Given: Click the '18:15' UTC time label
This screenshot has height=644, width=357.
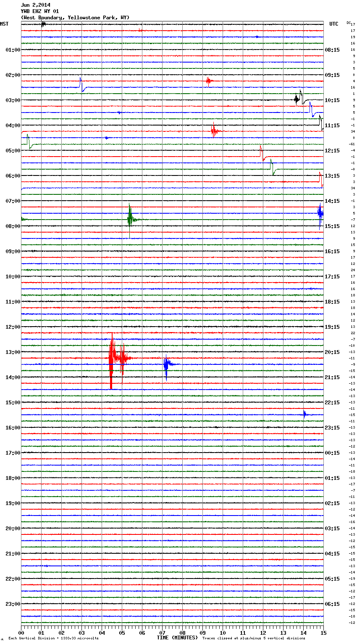Looking at the screenshot, I should (332, 302).
